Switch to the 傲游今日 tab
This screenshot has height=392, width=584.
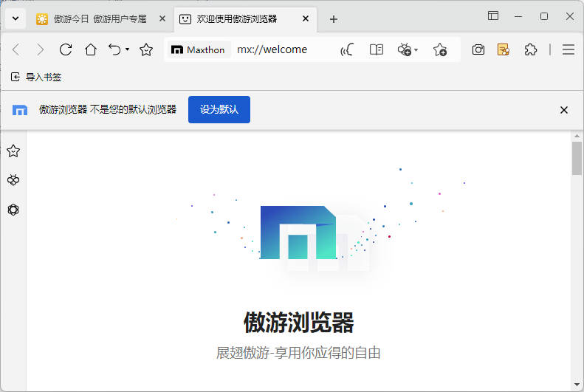100,18
